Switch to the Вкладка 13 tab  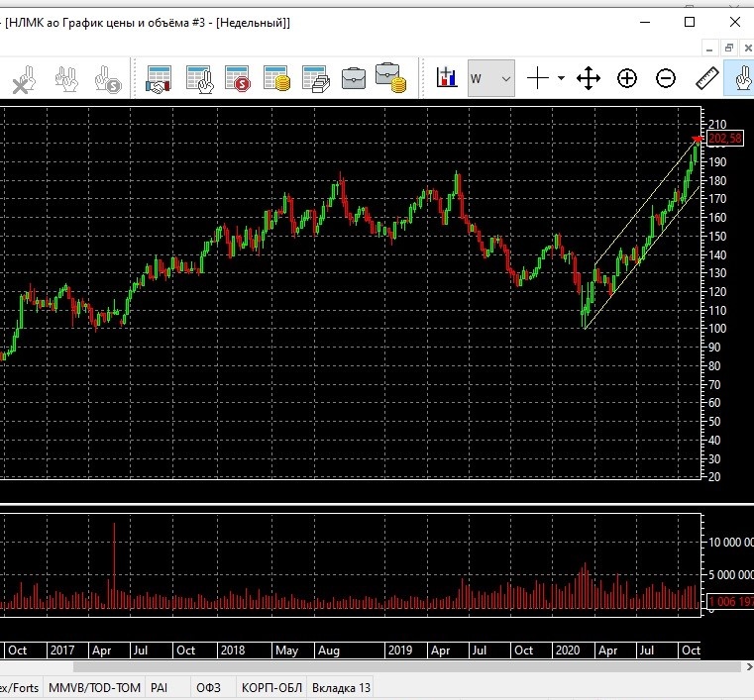click(341, 688)
